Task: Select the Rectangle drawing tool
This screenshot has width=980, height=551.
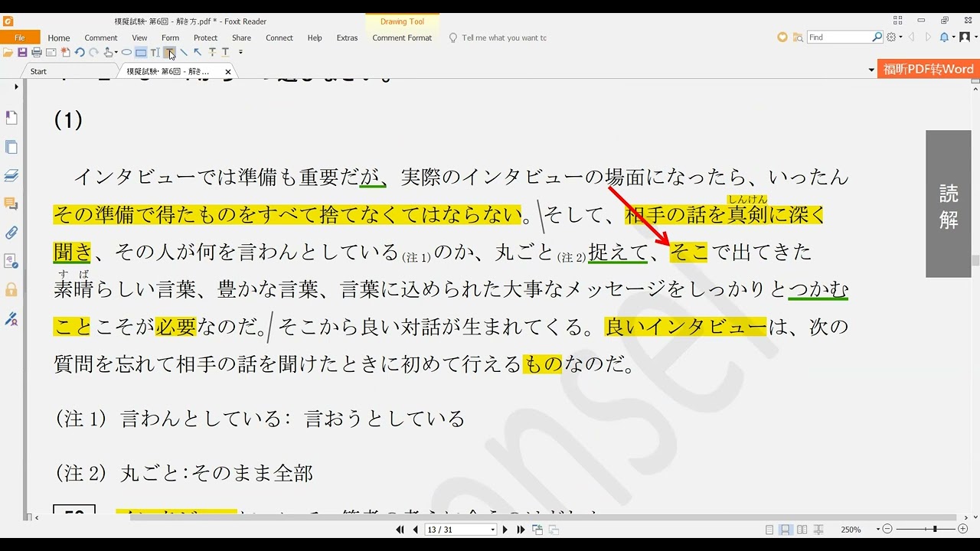Action: (x=141, y=53)
